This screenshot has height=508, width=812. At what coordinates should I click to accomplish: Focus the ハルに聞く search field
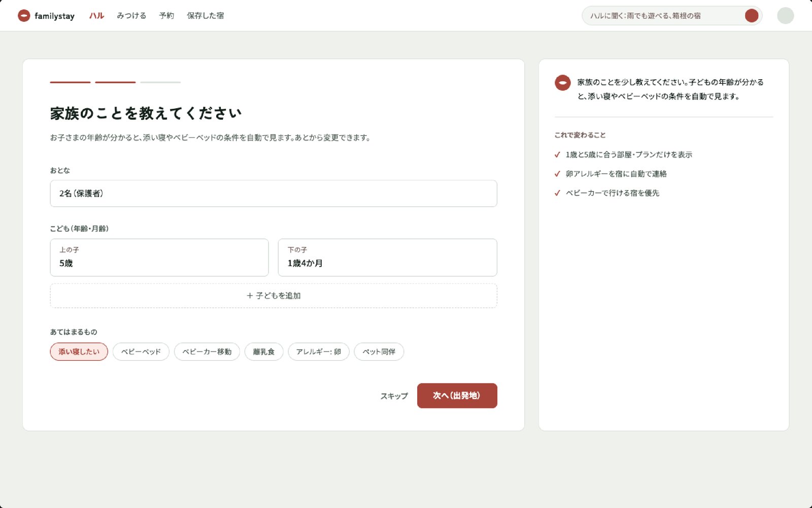[672, 16]
